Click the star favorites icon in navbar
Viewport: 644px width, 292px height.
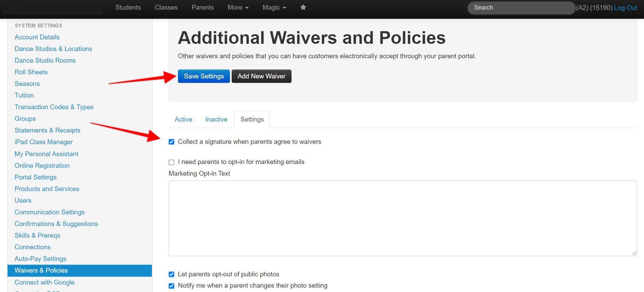pos(303,7)
